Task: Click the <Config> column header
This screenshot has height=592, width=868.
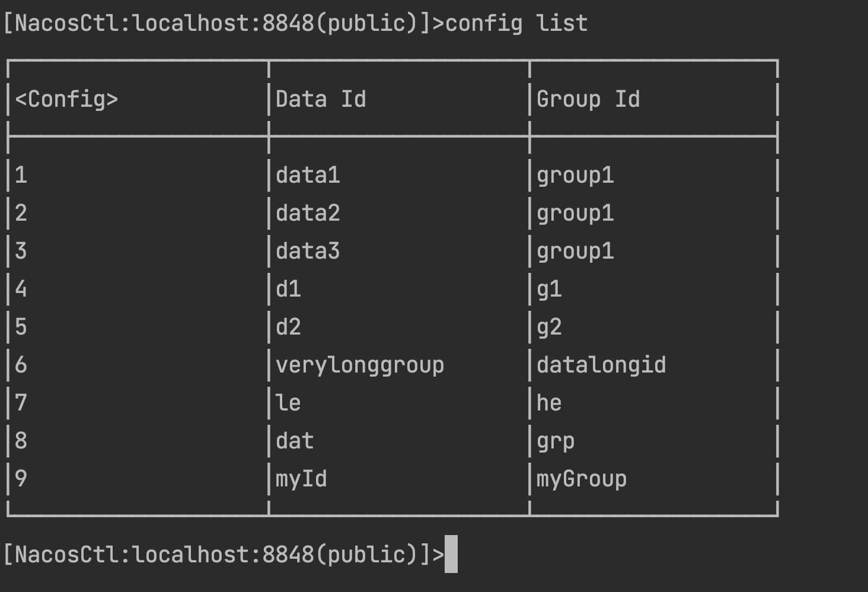Action: tap(66, 99)
